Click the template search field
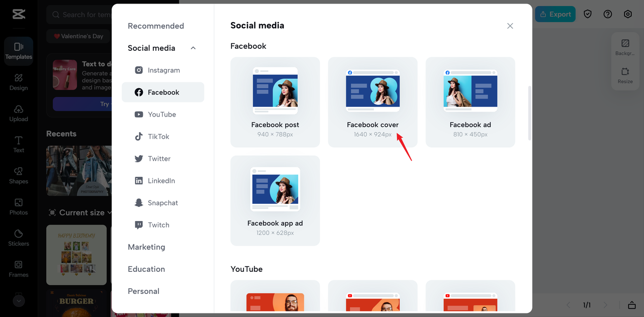The width and height of the screenshot is (644, 317). pos(79,15)
